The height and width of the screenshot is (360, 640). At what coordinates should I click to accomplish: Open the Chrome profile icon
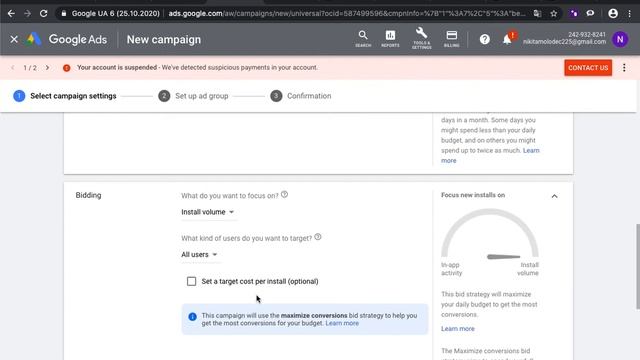tap(613, 13)
